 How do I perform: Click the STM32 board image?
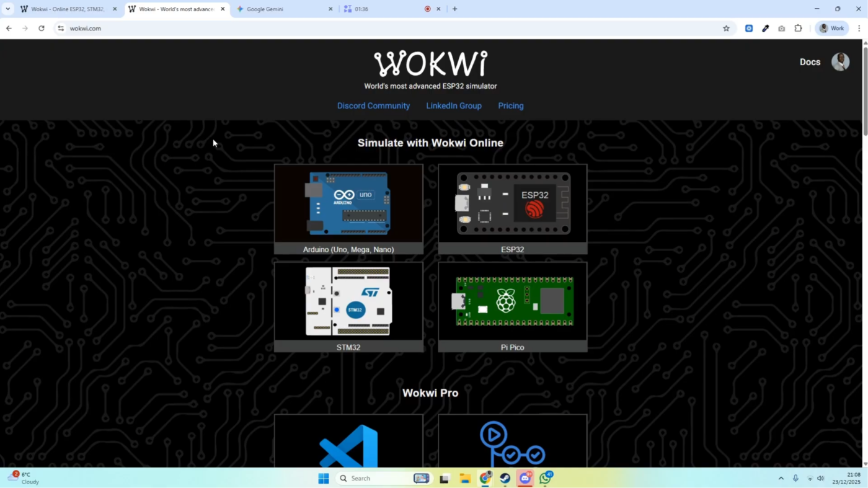pyautogui.click(x=348, y=301)
